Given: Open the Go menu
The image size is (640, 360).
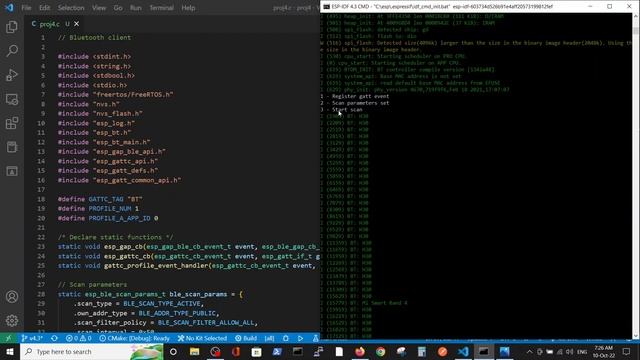Looking at the screenshot, I should (118, 8).
